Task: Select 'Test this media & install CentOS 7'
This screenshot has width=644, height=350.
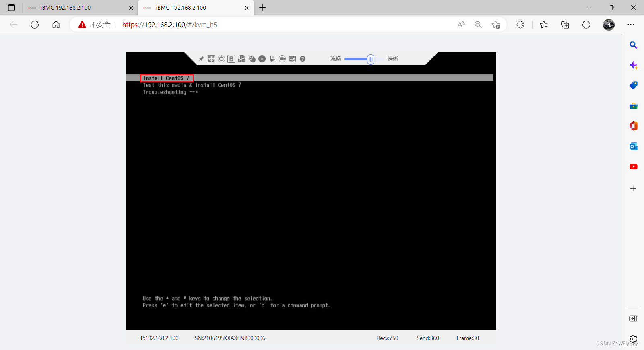Action: pos(192,85)
